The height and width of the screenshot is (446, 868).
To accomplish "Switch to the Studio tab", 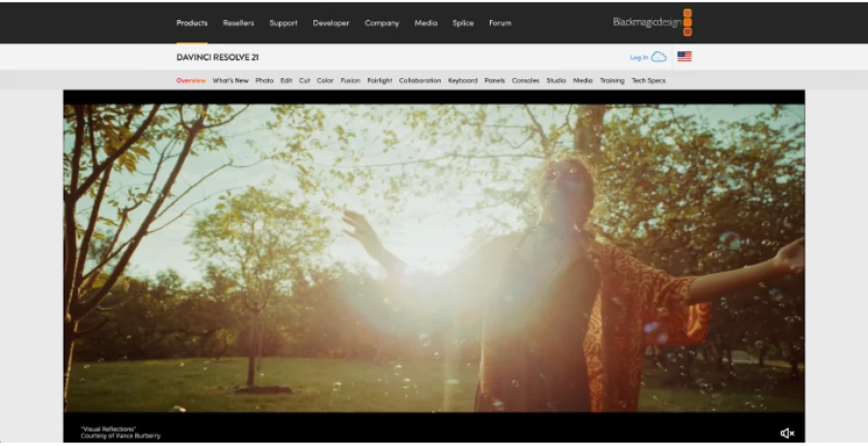I will (556, 80).
